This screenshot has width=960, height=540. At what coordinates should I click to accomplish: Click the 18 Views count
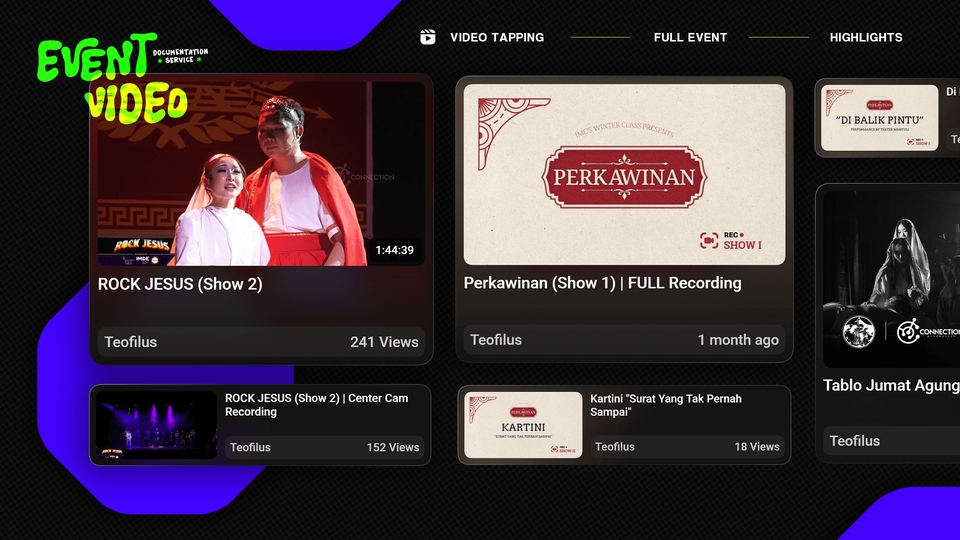[757, 447]
